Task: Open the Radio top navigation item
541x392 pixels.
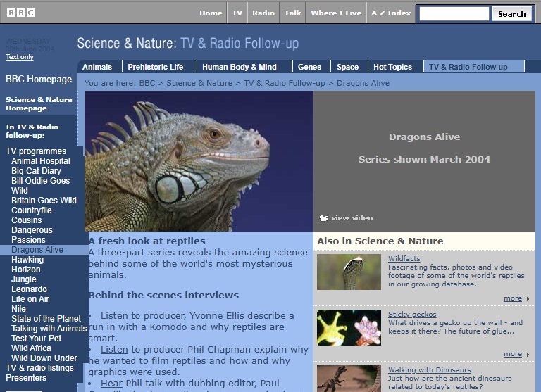Action: coord(263,13)
